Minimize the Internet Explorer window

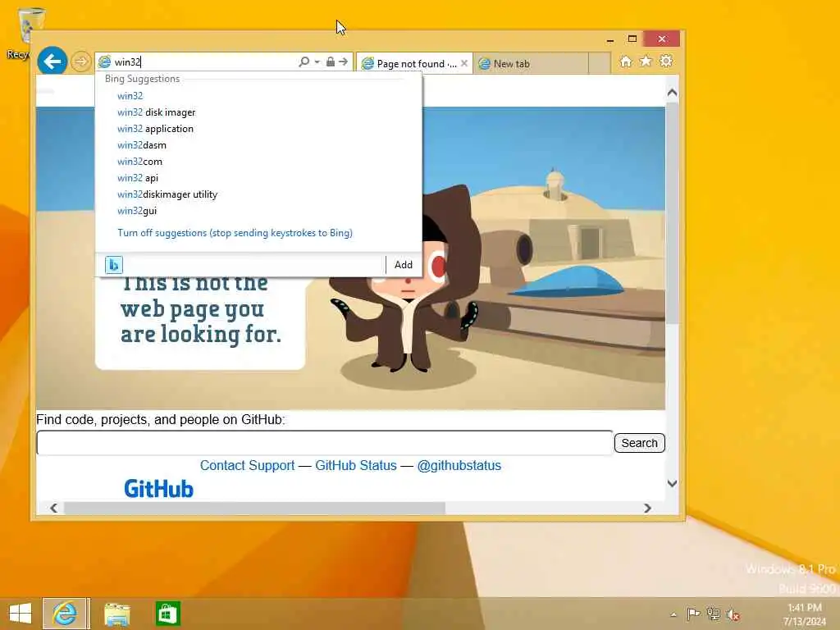click(610, 39)
